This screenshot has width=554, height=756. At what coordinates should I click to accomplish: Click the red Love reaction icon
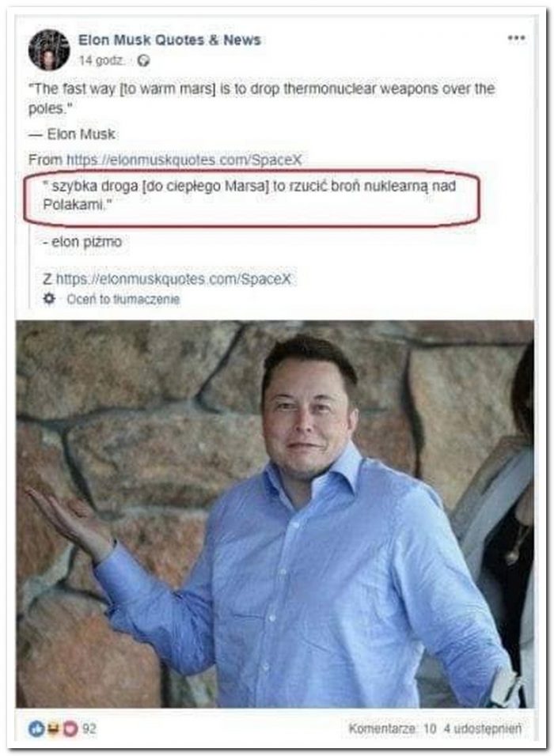(70, 728)
